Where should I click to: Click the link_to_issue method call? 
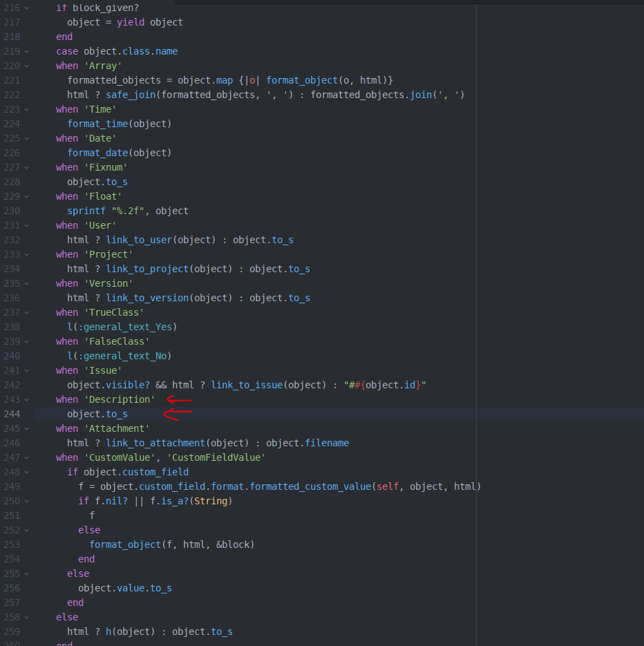click(x=247, y=385)
